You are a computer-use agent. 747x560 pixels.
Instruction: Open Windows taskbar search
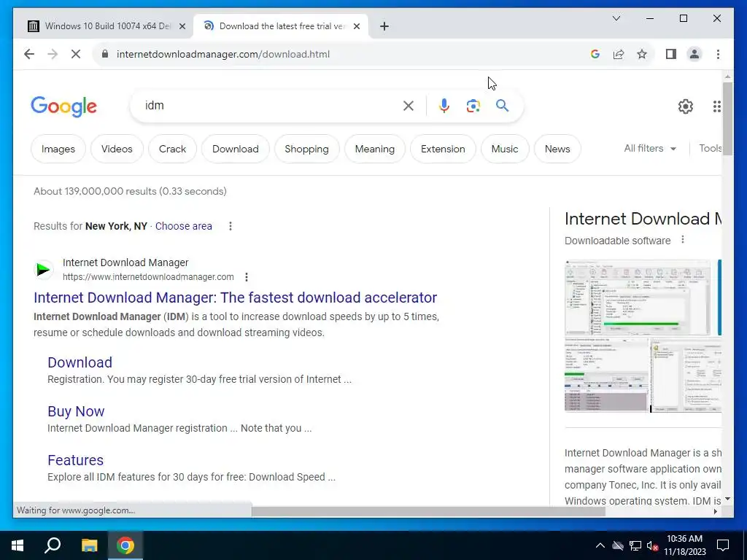53,545
